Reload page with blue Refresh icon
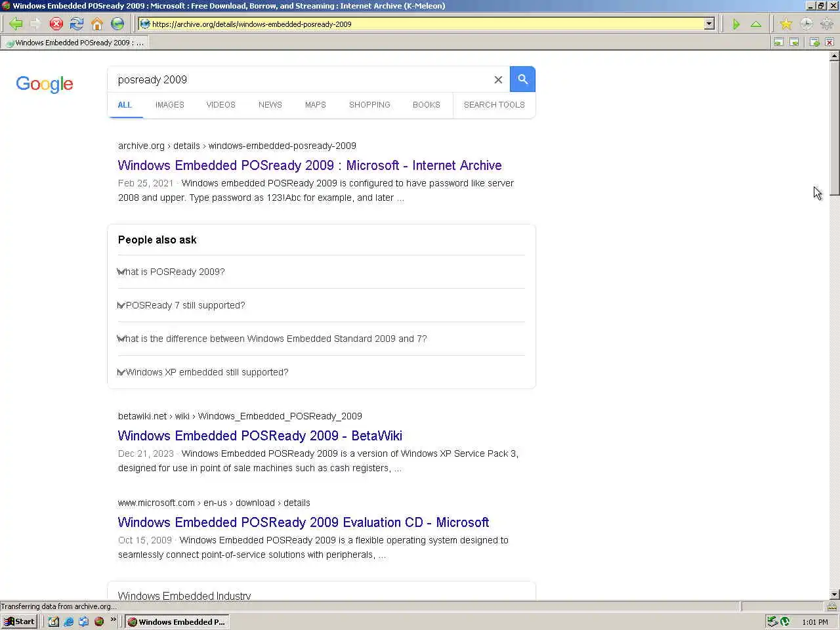The image size is (840, 630). pos(77,24)
